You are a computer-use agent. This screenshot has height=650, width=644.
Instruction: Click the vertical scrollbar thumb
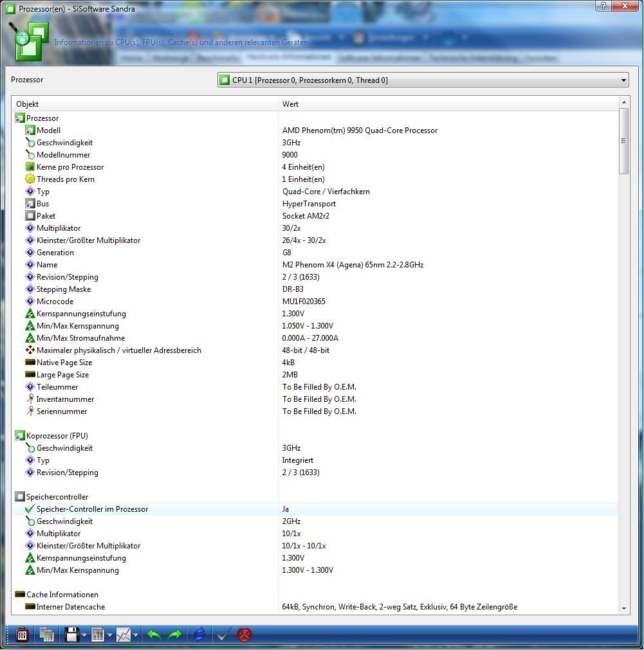point(623,141)
